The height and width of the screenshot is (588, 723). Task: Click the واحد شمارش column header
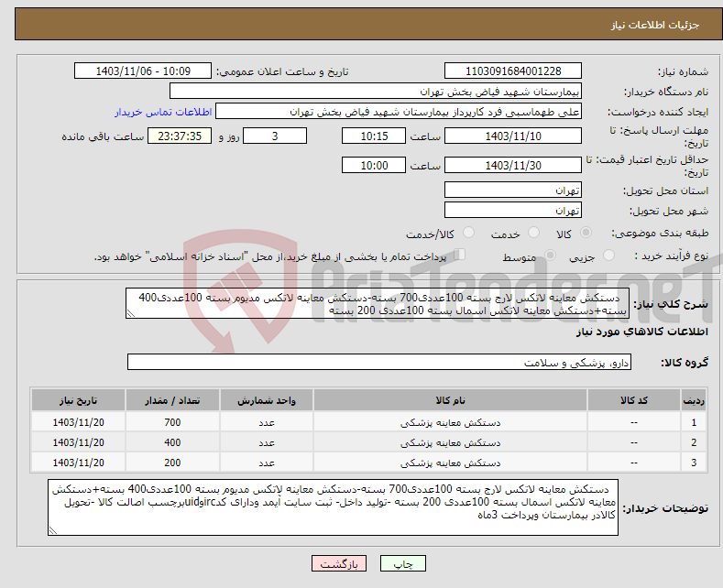(x=267, y=400)
